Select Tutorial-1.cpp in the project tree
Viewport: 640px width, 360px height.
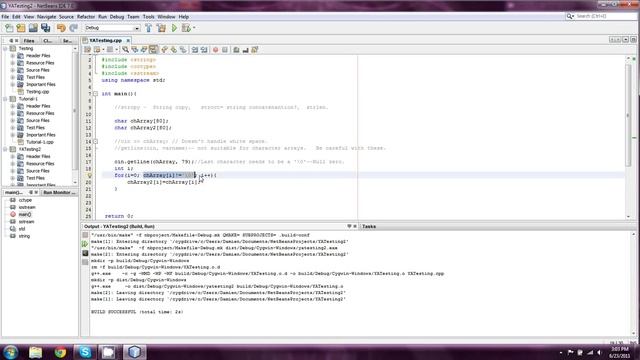40,142
